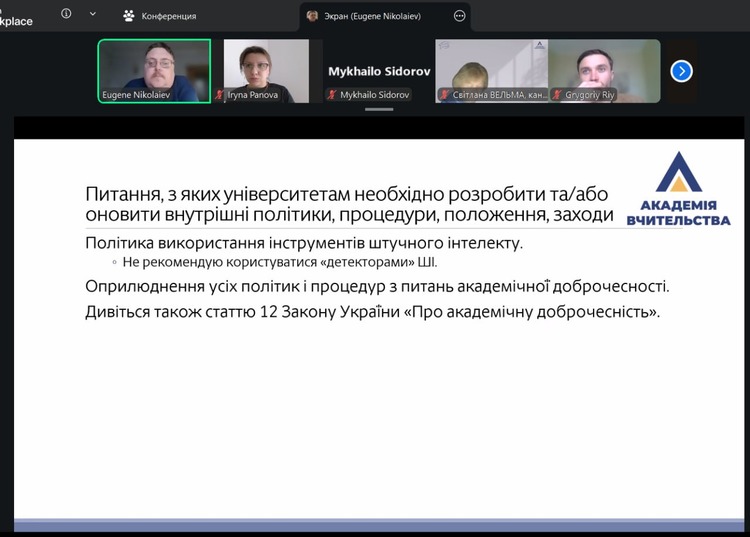The image size is (750, 537).
Task: Click muted microphone icon of Grygoriy Riy
Action: point(557,95)
